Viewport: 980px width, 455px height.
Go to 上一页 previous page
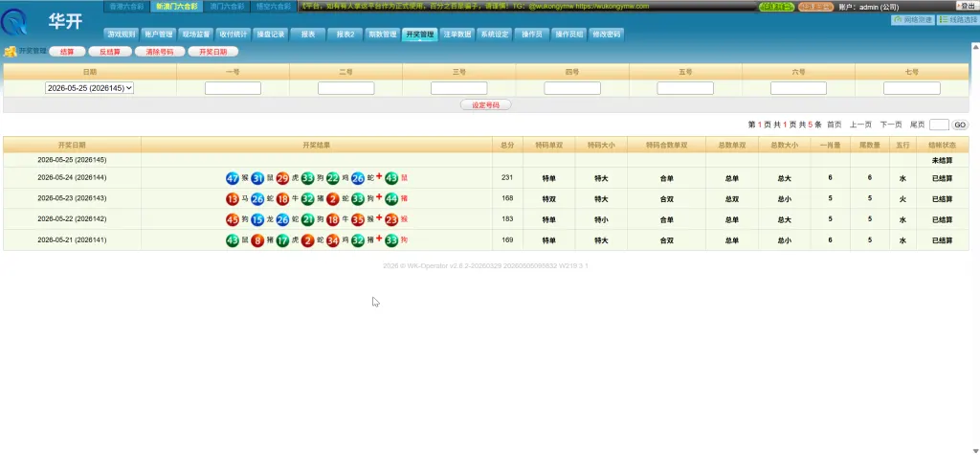860,125
